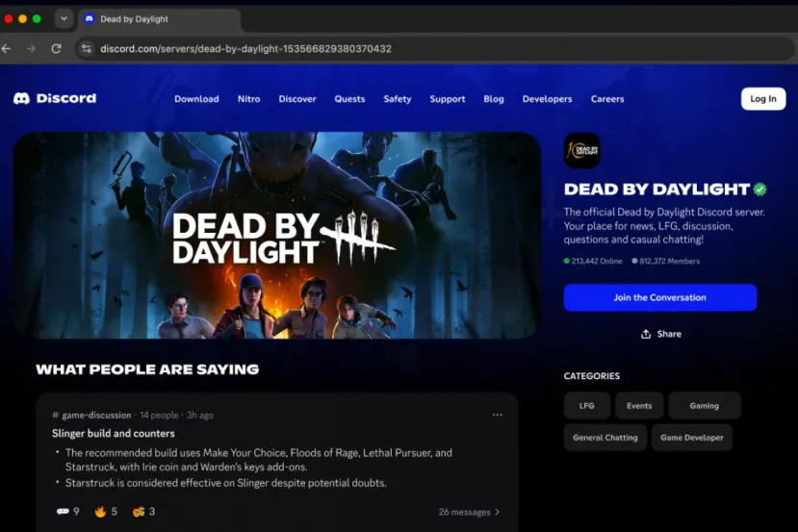Open site information icon in address bar
The image size is (798, 532).
[87, 49]
